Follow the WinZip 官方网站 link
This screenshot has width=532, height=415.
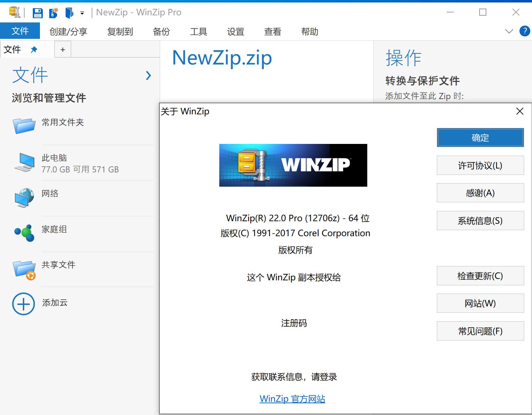pyautogui.click(x=292, y=399)
